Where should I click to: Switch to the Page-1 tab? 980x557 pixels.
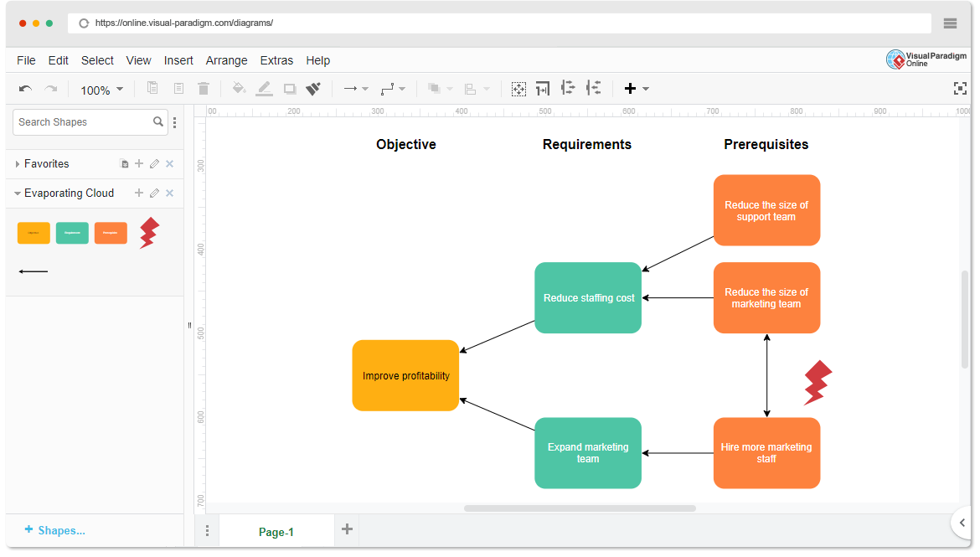point(276,532)
